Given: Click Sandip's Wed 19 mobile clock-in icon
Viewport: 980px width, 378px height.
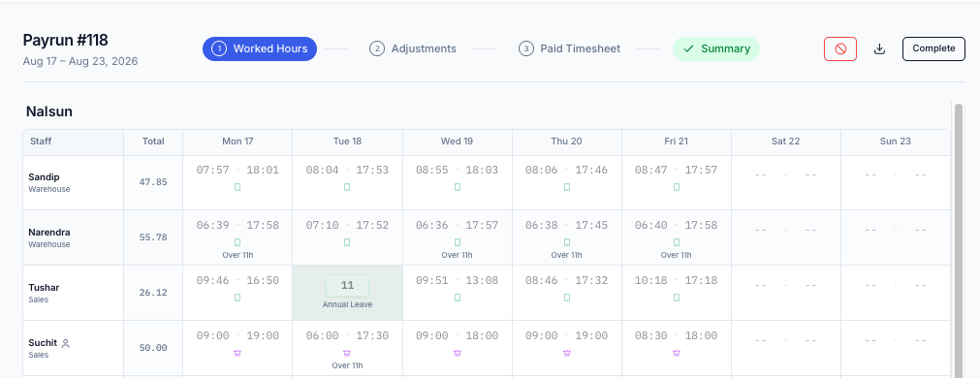Looking at the screenshot, I should pyautogui.click(x=457, y=187).
